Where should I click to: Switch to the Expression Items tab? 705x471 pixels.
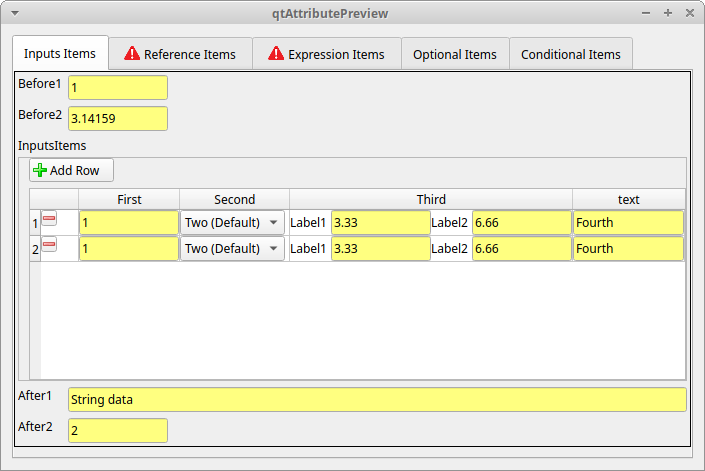326,54
